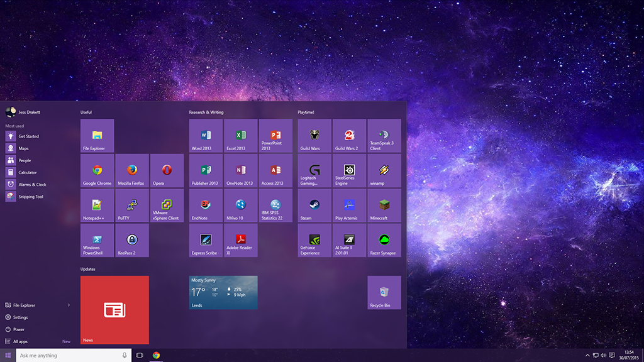Click the Useful group heading
644x362 pixels.
point(86,112)
